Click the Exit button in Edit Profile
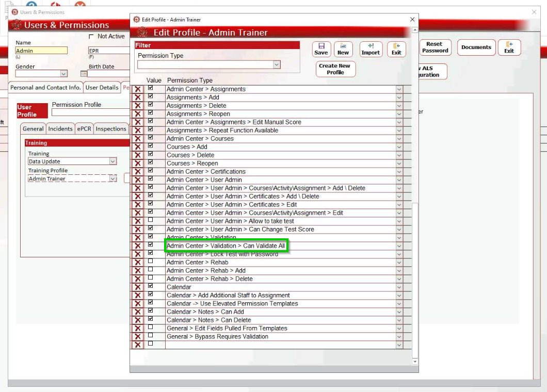Screen dimensions: 547x392 tap(396, 49)
